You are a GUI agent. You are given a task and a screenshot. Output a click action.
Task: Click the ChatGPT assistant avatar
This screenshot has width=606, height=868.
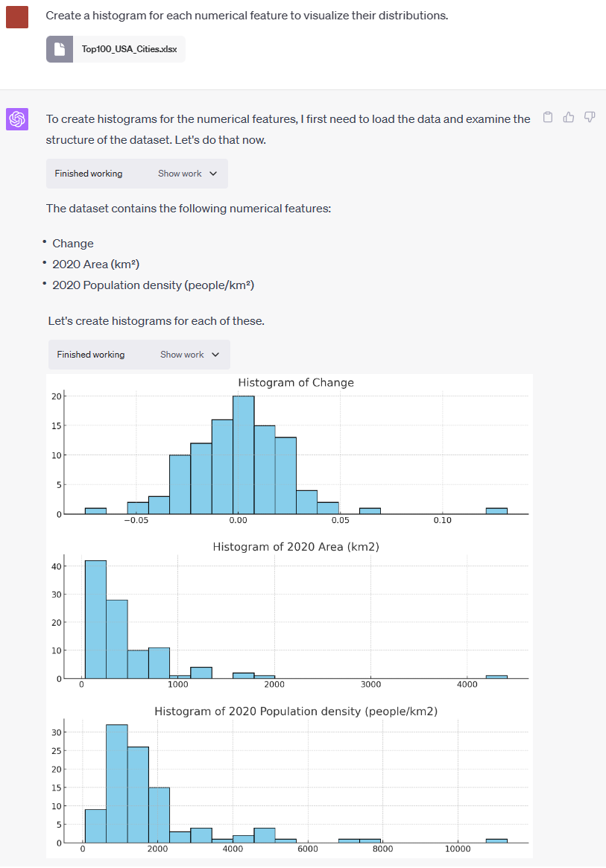pos(16,118)
